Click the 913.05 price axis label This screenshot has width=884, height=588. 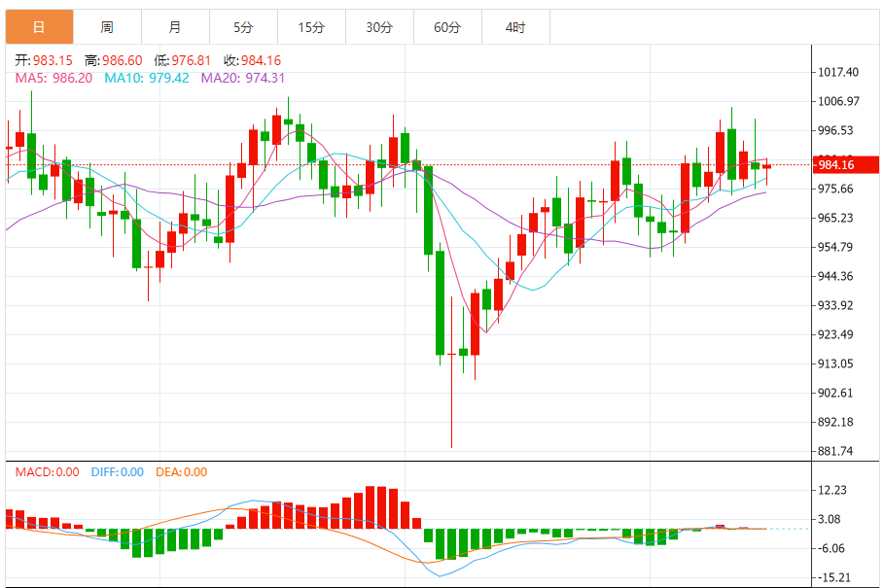(835, 363)
